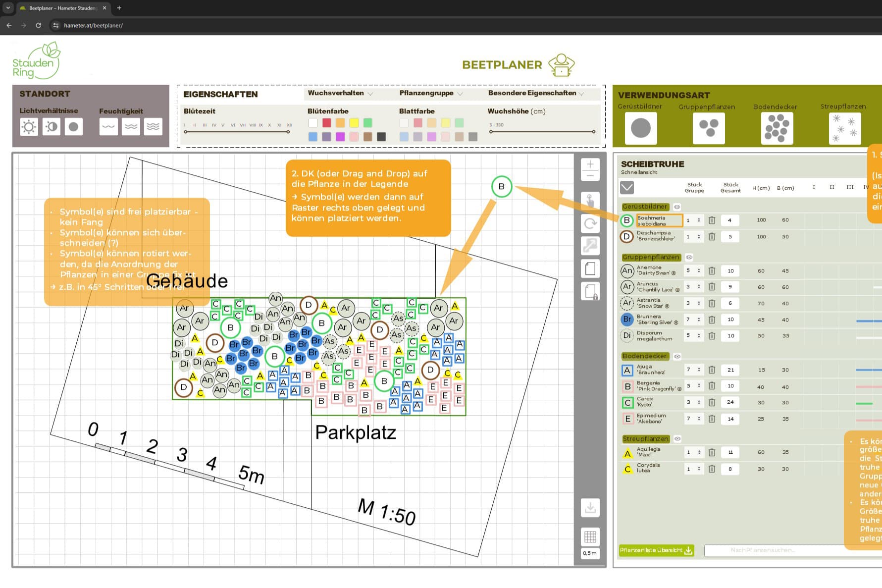
Task: Choose the dry moisture icon with a single wave
Action: click(108, 127)
